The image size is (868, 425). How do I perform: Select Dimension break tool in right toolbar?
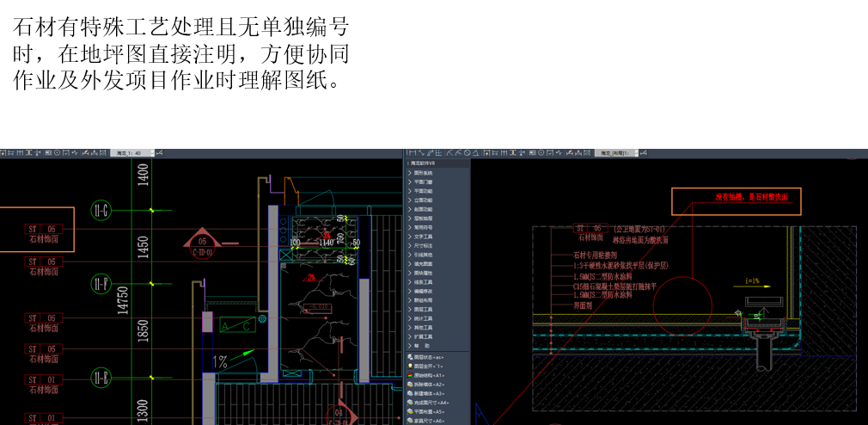point(522,153)
